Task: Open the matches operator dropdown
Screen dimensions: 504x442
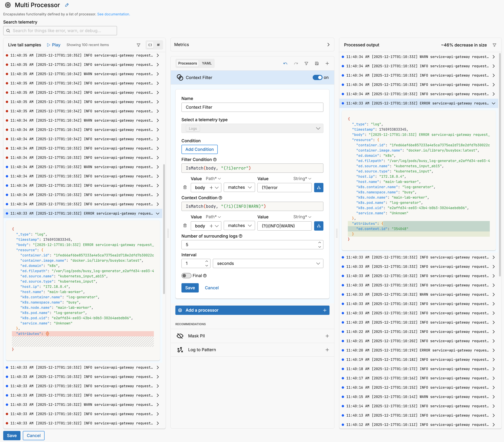Action: 239,187
